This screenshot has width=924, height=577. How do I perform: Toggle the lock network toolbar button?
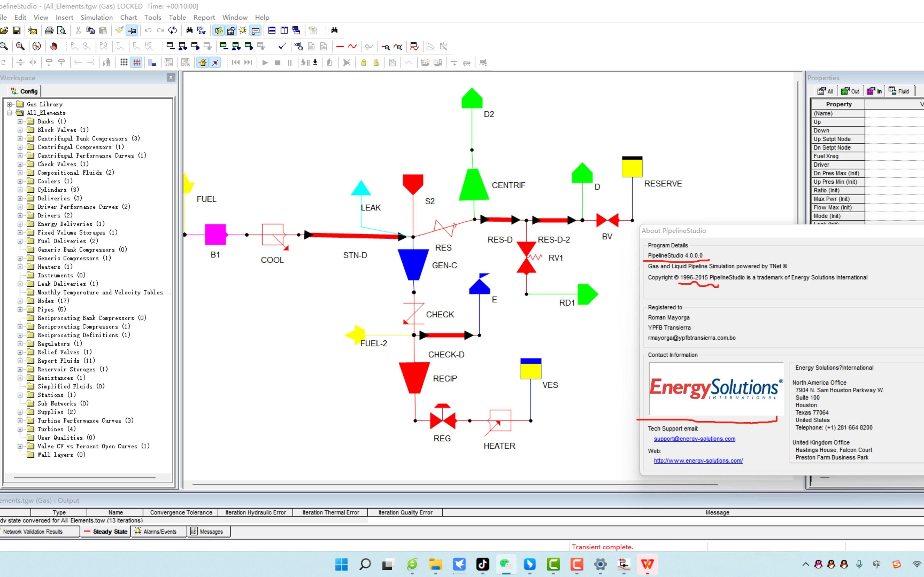[203, 63]
